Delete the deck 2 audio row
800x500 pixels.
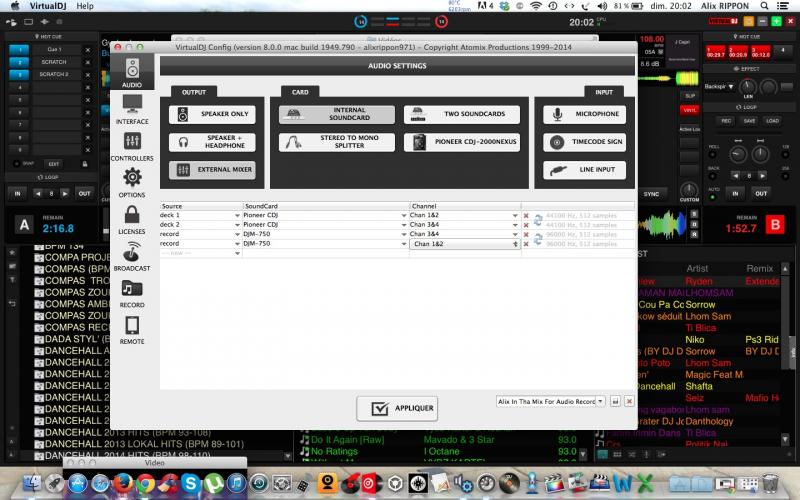pyautogui.click(x=526, y=225)
